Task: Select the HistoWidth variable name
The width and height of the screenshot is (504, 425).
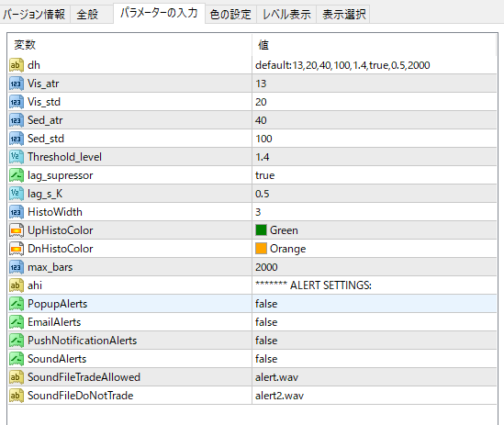Action: (55, 212)
